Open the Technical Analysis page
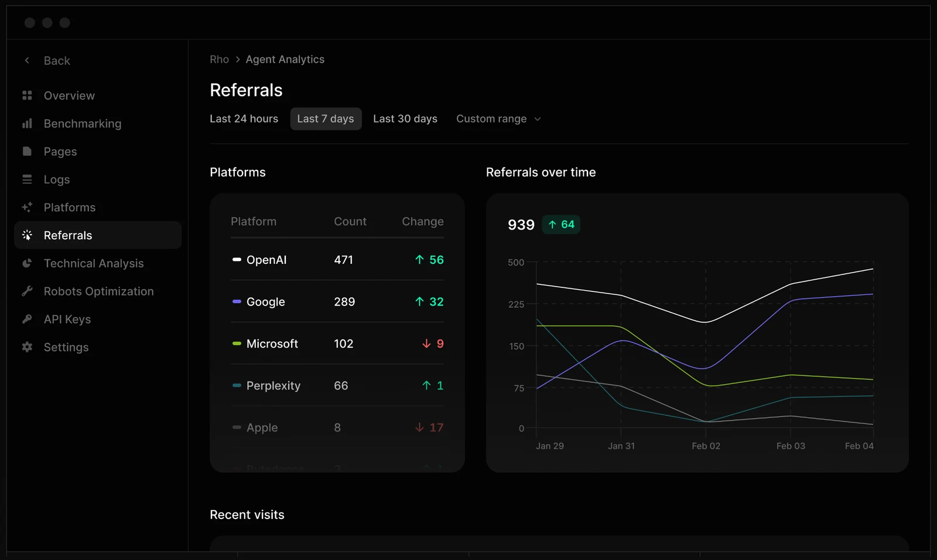The image size is (937, 560). (94, 263)
